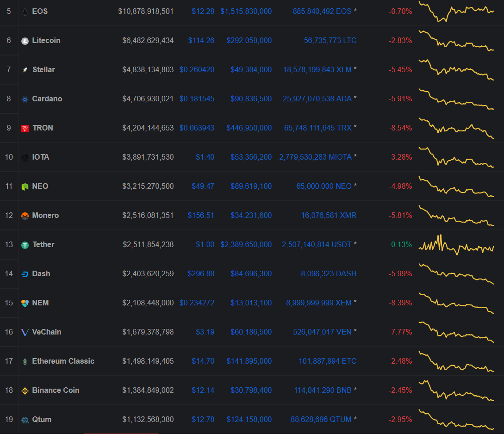This screenshot has width=504, height=434.
Task: Click Litecoin volume $292,059,000
Action: 249,40
